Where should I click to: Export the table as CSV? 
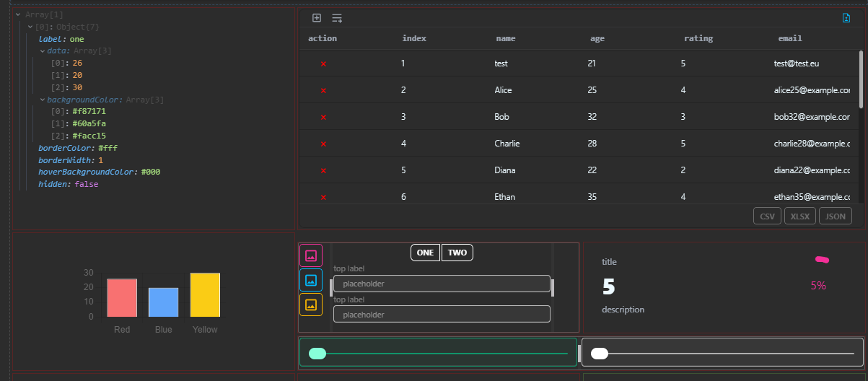(x=767, y=216)
